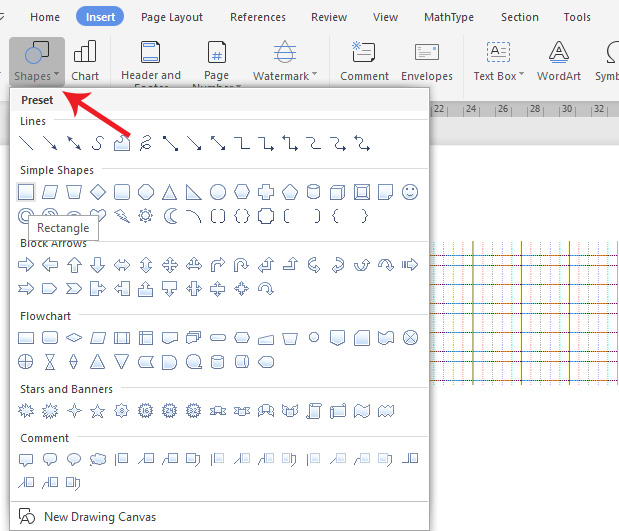Choose the 5-point star shape

tap(97, 411)
